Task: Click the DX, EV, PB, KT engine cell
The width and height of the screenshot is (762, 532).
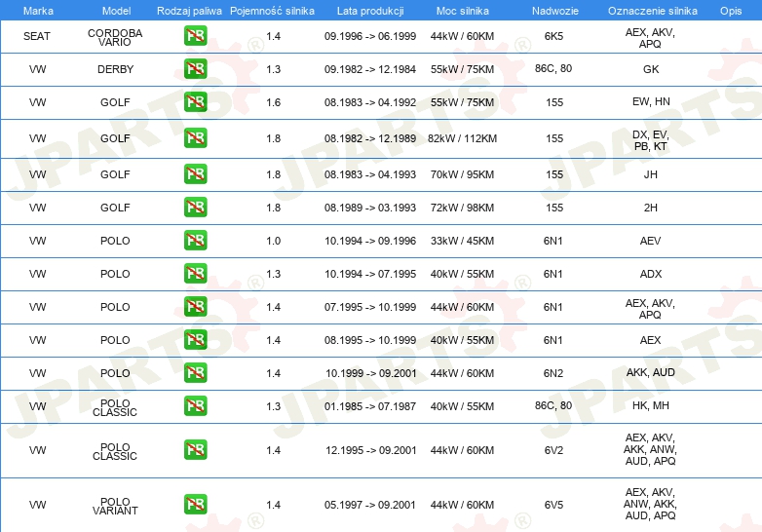Action: [x=651, y=140]
